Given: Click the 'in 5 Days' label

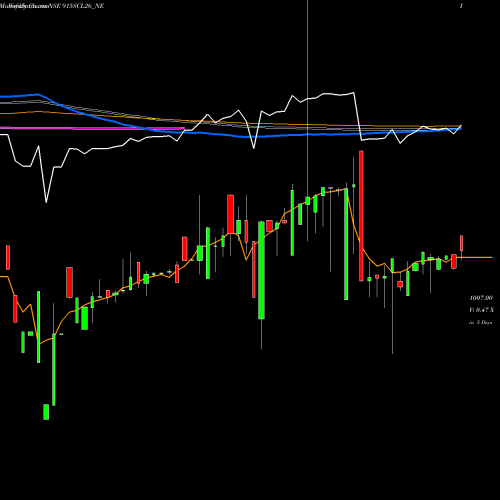Looking at the screenshot, I should pyautogui.click(x=481, y=322).
